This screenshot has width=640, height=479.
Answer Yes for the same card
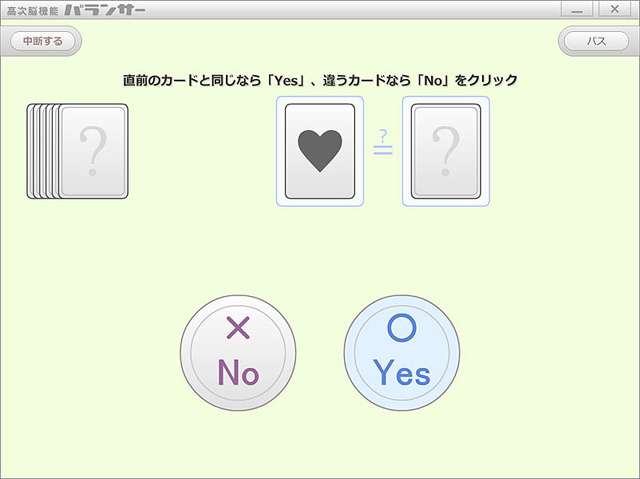[402, 353]
